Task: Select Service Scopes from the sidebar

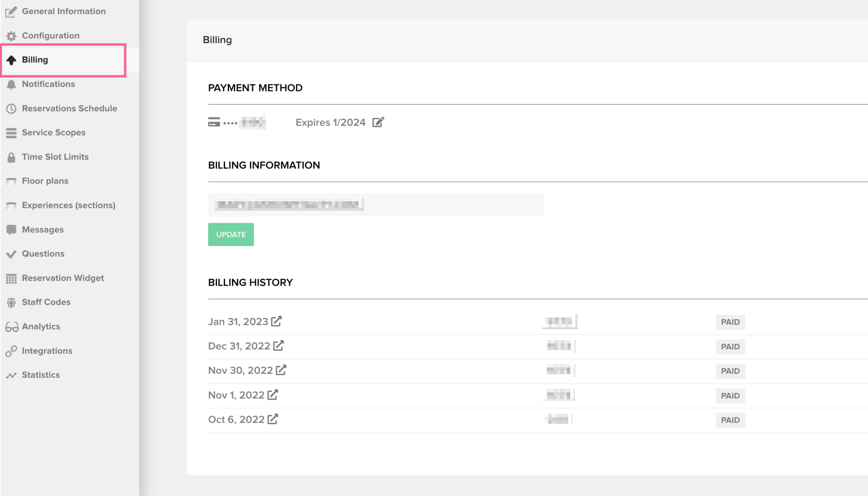Action: [x=53, y=133]
